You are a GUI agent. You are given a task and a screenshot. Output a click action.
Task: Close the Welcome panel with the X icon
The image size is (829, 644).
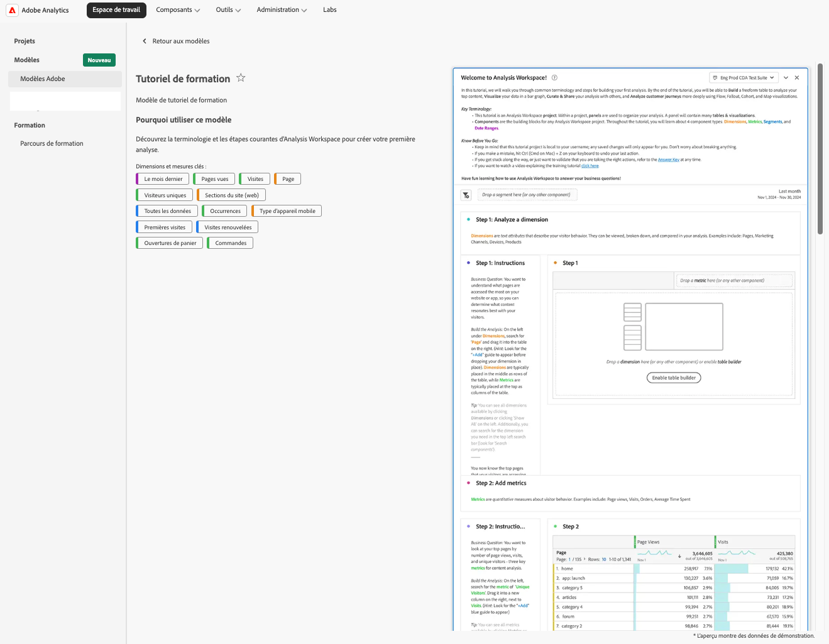tap(797, 78)
